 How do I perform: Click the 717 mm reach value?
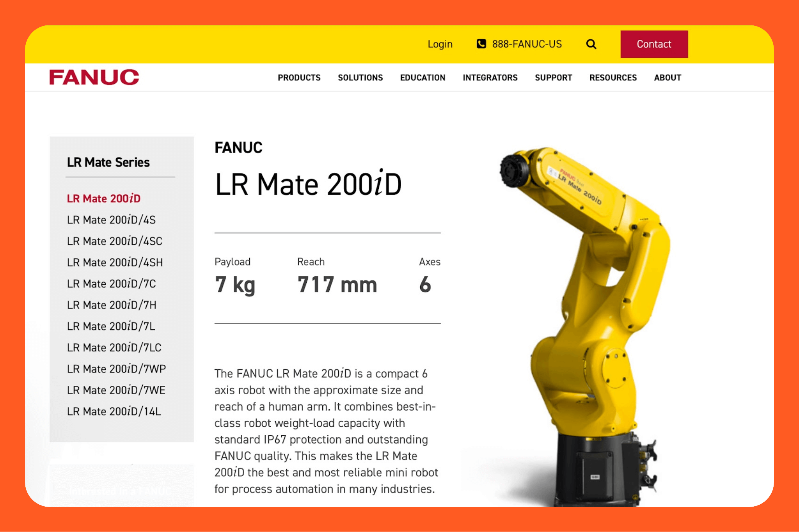[x=337, y=284]
